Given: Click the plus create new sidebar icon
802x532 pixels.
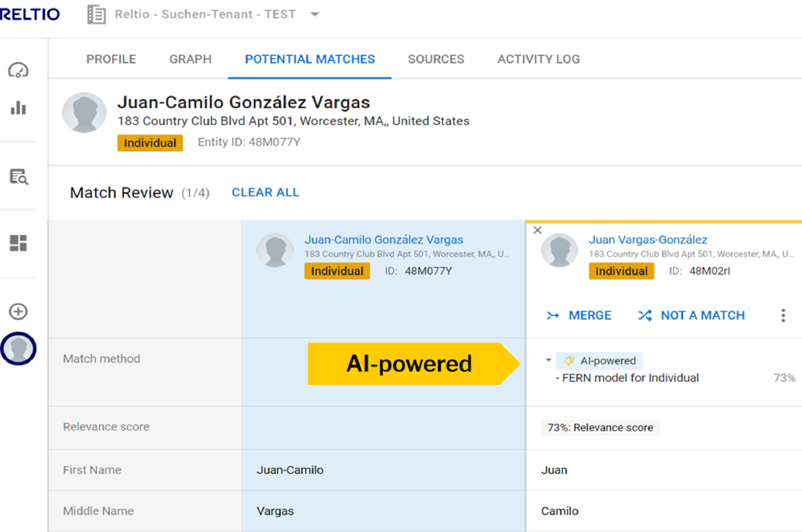Looking at the screenshot, I should pos(18,311).
